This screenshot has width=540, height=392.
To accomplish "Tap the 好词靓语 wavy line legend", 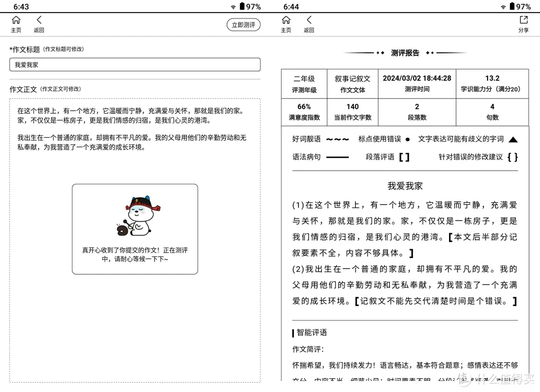I will click(x=337, y=139).
